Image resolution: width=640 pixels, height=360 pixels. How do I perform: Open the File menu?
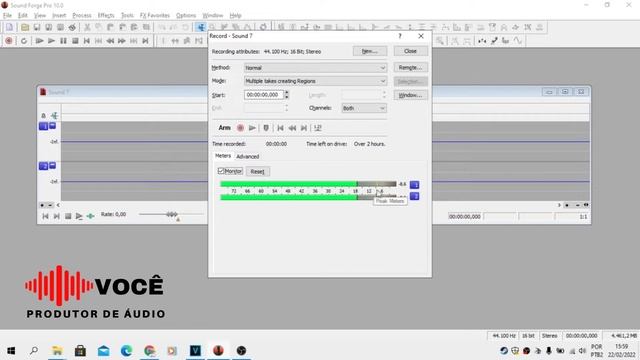(7, 16)
